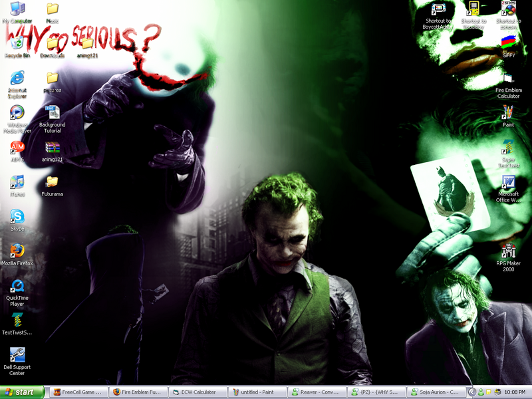
Task: Click the 10:08 PM taskbar clock
Action: [x=515, y=392]
